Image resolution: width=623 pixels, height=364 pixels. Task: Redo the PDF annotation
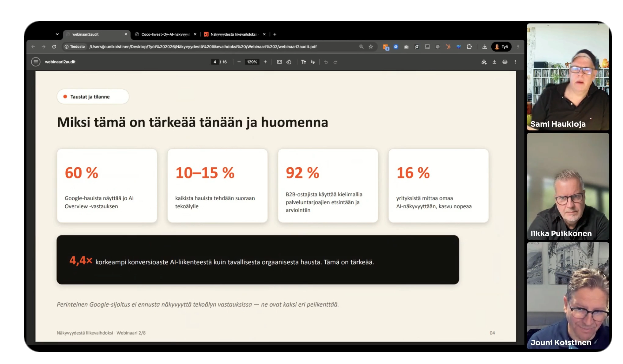point(335,62)
